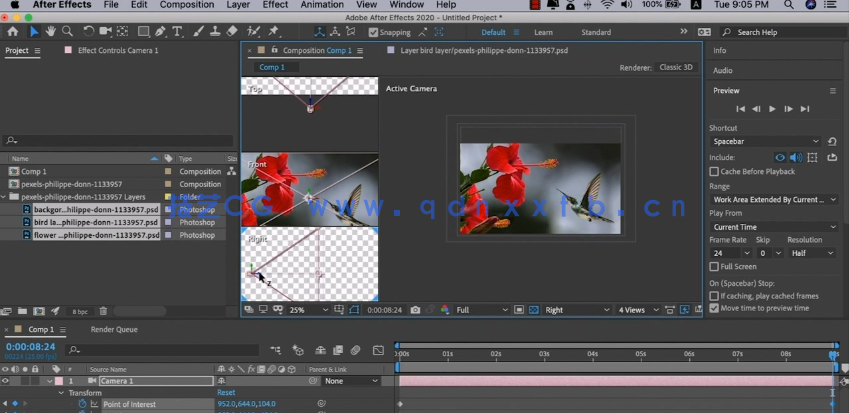This screenshot has height=413, width=849.
Task: Select the Horizontal Type tool
Action: (177, 31)
